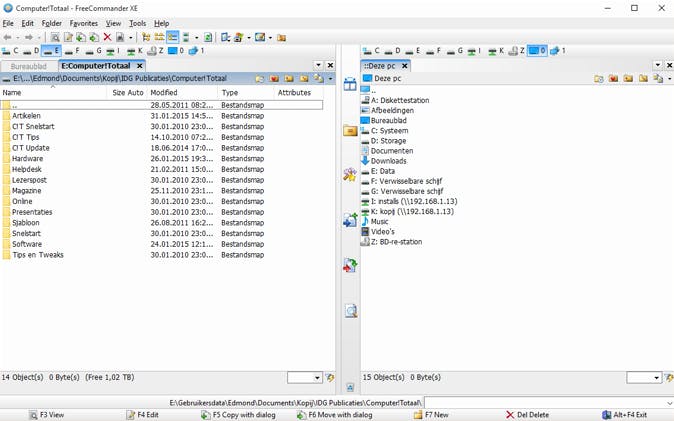Click the top middle-bar icon between panels

pos(350,84)
